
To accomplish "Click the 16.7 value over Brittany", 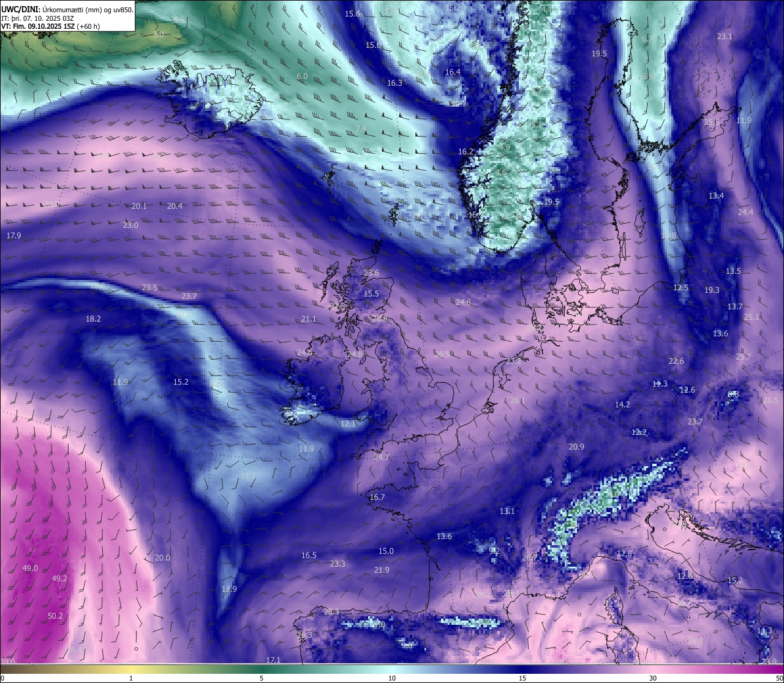I will [377, 497].
